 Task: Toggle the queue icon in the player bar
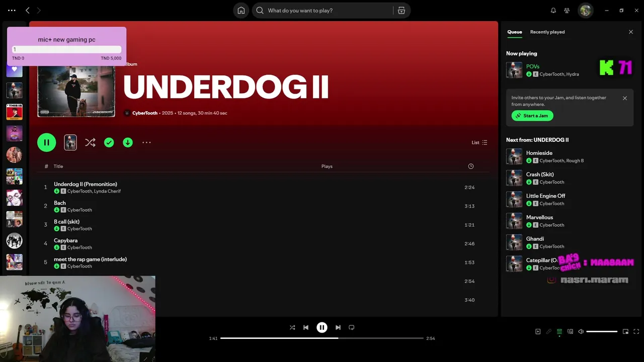pos(559,332)
